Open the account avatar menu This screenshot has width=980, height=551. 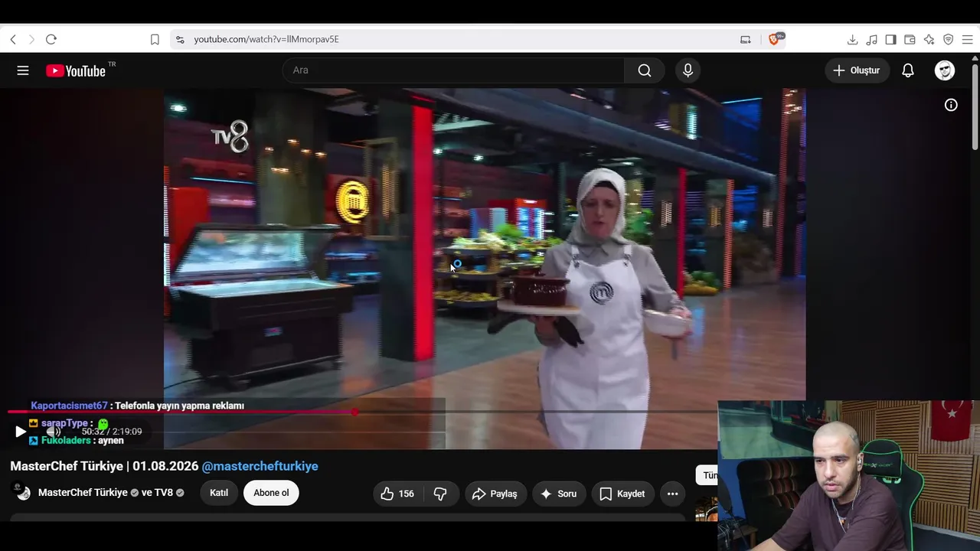tap(945, 70)
